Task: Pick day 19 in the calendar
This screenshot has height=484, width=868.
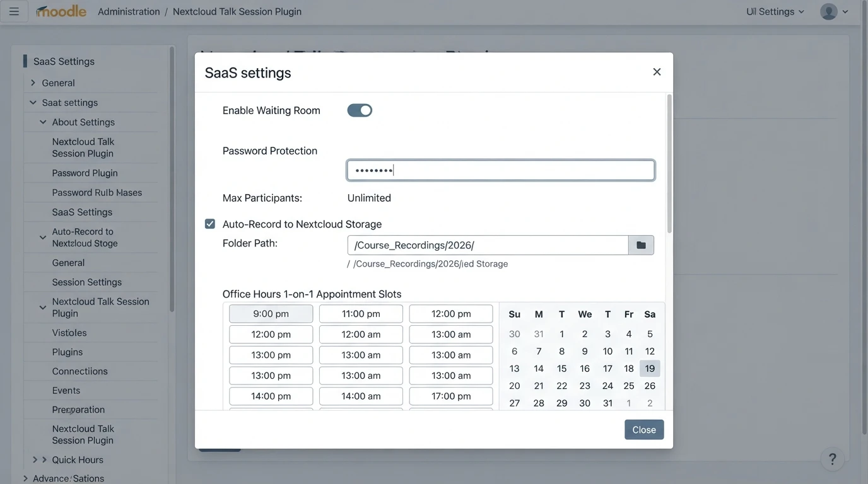Action: [x=650, y=369]
